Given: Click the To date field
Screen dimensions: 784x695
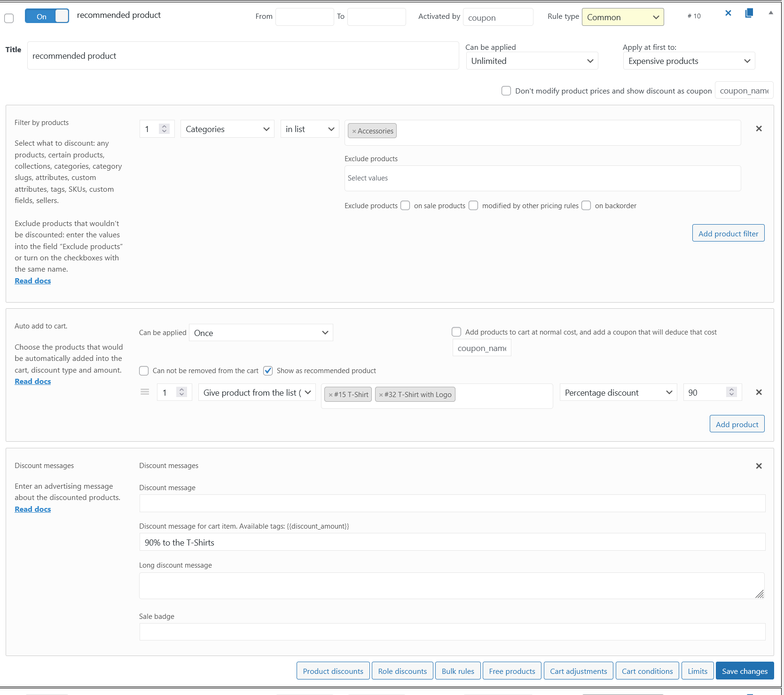Looking at the screenshot, I should (x=376, y=17).
